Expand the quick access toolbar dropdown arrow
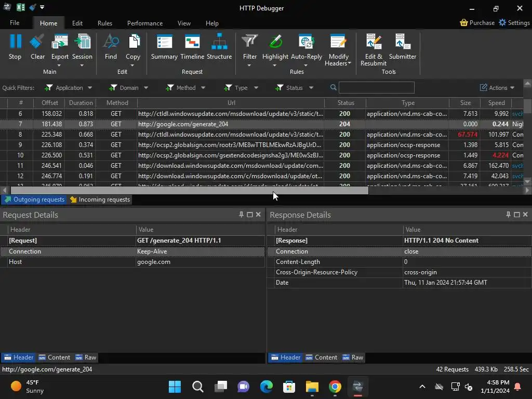The width and height of the screenshot is (532, 399). tap(42, 7)
